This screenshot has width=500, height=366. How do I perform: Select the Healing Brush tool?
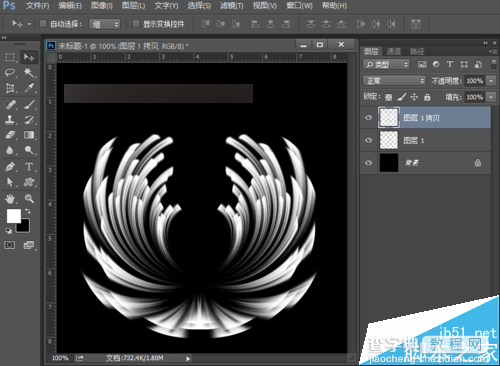[10, 105]
